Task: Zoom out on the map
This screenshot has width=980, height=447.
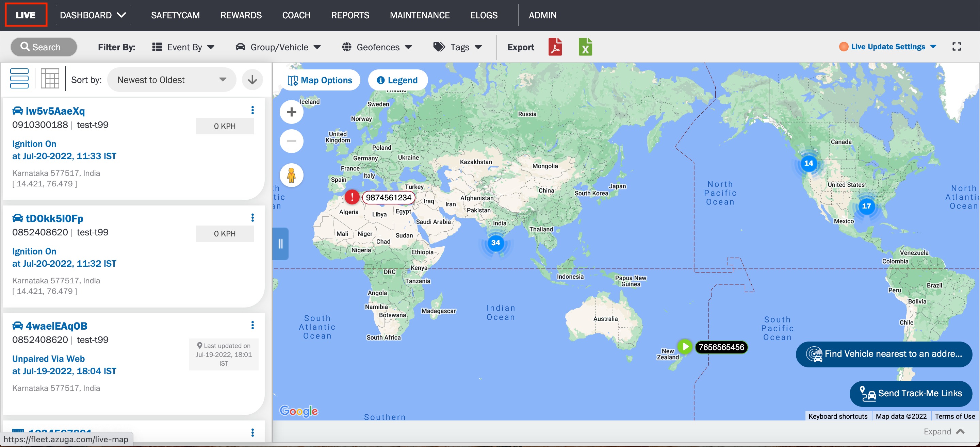Action: pyautogui.click(x=291, y=141)
